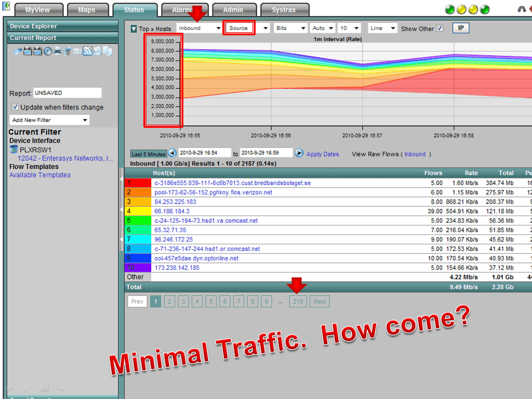This screenshot has height=399, width=532.
Task: Open the 12042 - Enterasys Networks interface link
Action: point(65,158)
